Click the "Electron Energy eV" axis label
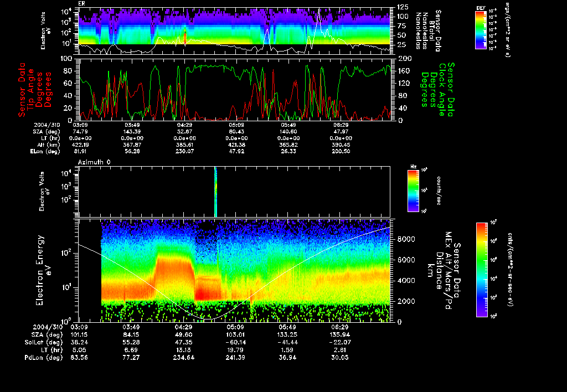 click(x=43, y=271)
